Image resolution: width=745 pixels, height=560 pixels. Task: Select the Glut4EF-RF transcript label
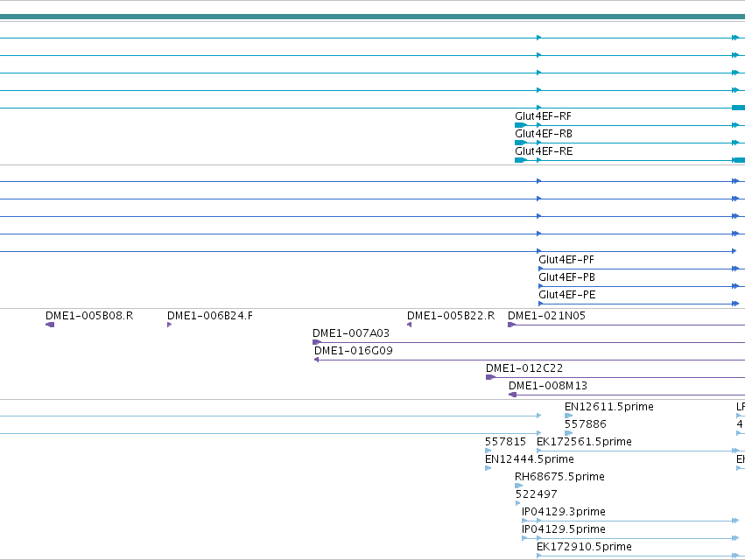[543, 116]
